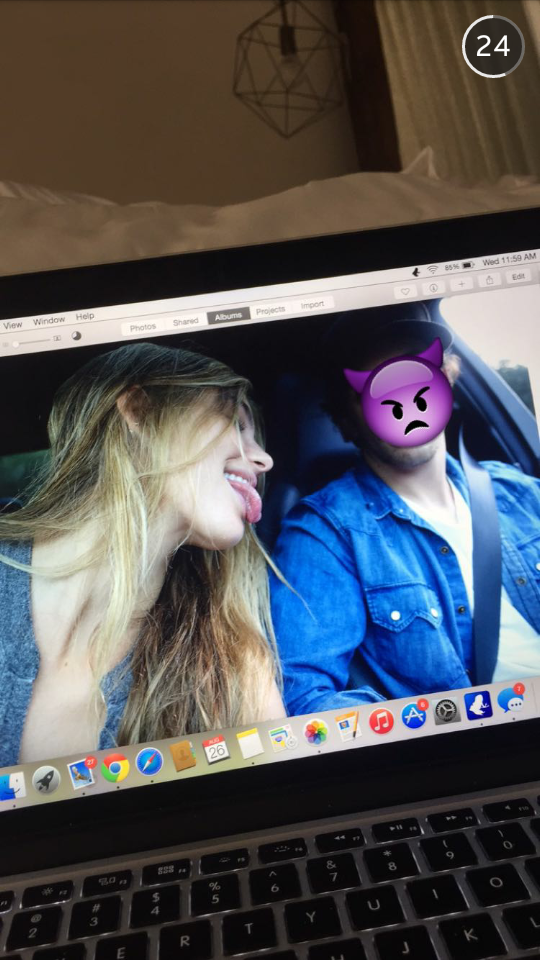Viewport: 540px width, 960px height.
Task: Open iTunes from the Dock
Action: [381, 721]
